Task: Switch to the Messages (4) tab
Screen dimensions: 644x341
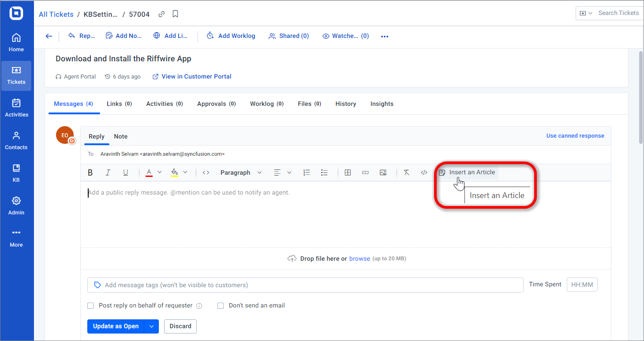Action: [x=73, y=104]
